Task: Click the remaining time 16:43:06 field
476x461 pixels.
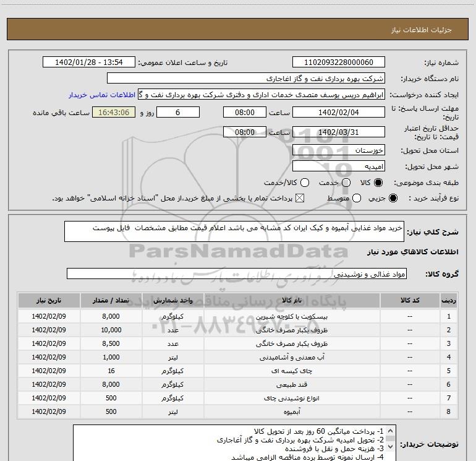Action: point(114,113)
